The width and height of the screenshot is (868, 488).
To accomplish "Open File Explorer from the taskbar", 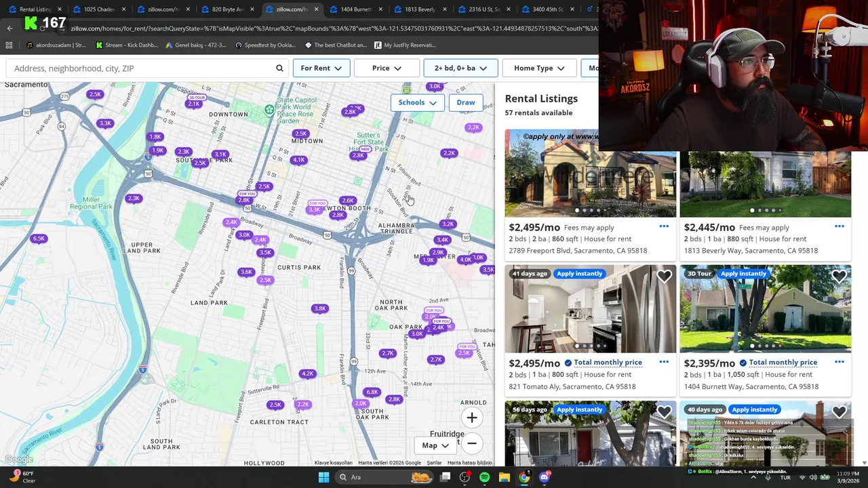I will pyautogui.click(x=505, y=477).
